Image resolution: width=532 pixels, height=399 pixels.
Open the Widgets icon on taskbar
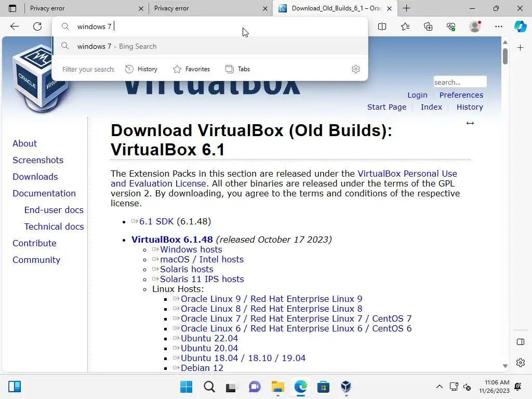(15, 387)
